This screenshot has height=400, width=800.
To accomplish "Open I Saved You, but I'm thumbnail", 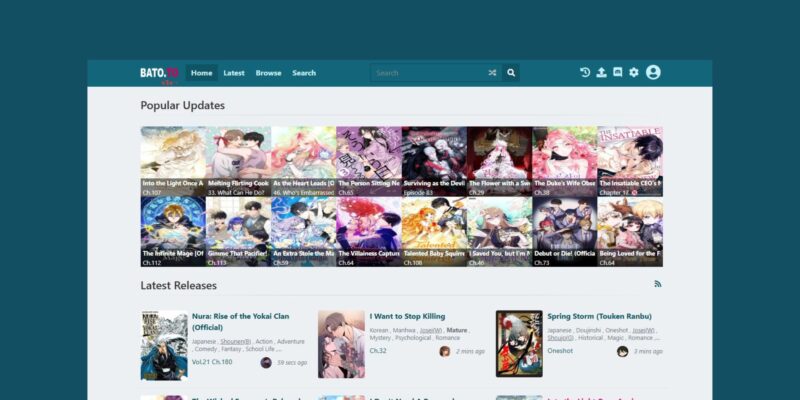I will 499,232.
